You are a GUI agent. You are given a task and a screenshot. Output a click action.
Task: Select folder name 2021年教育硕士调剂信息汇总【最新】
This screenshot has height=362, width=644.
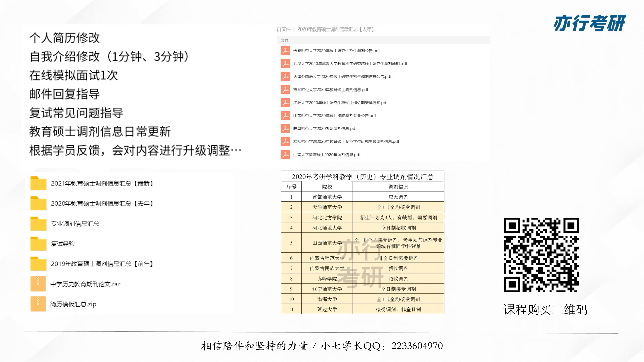(x=103, y=183)
